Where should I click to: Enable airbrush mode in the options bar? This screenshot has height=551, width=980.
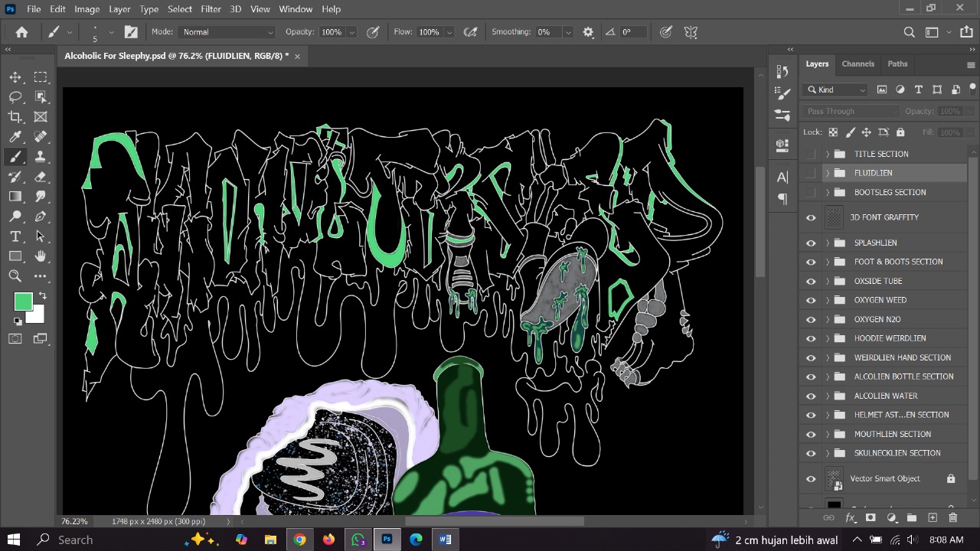(471, 31)
